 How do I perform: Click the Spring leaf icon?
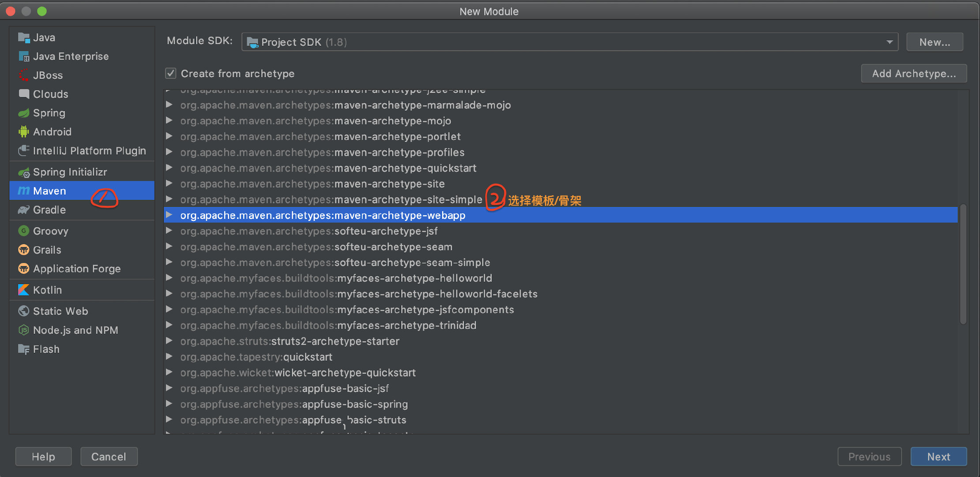(23, 113)
